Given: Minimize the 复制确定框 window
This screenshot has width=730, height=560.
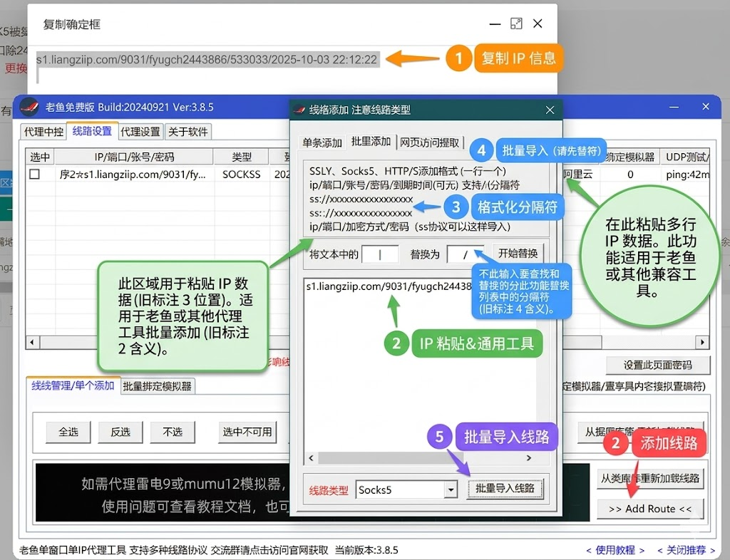Looking at the screenshot, I should 495,24.
